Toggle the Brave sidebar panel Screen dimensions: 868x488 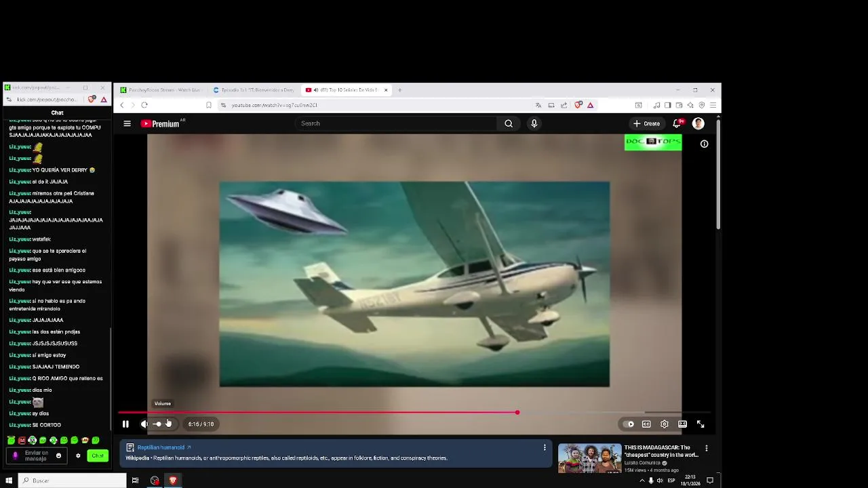668,105
